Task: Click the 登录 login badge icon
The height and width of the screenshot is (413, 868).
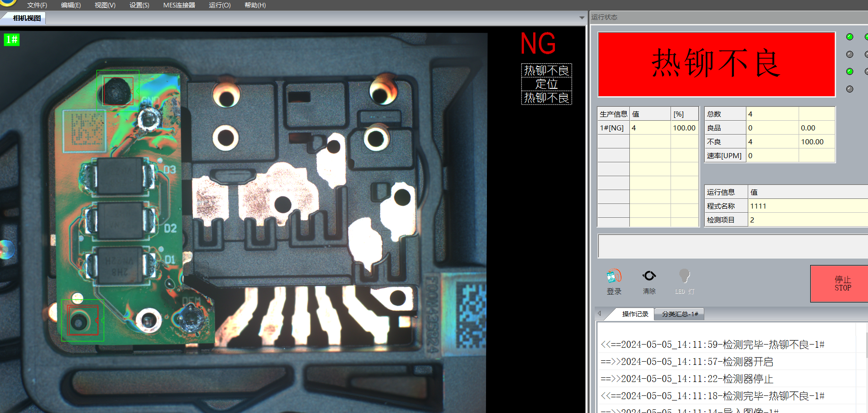Action: [614, 277]
